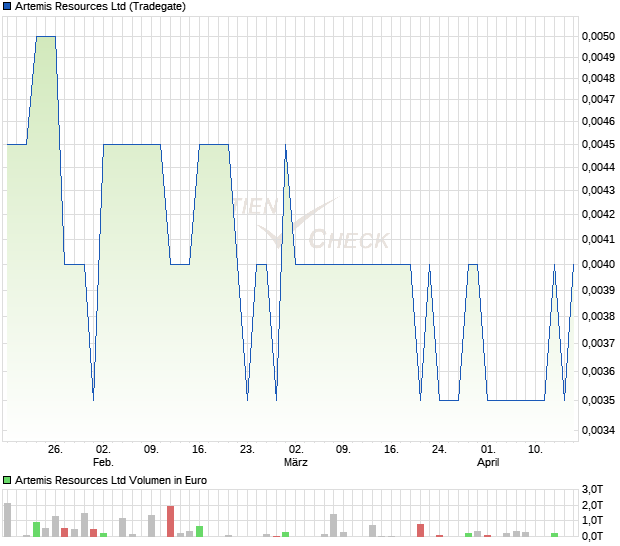The width and height of the screenshot is (620, 546).
Task: Click the tall gray volume bar at the far left
Action: 7,520
